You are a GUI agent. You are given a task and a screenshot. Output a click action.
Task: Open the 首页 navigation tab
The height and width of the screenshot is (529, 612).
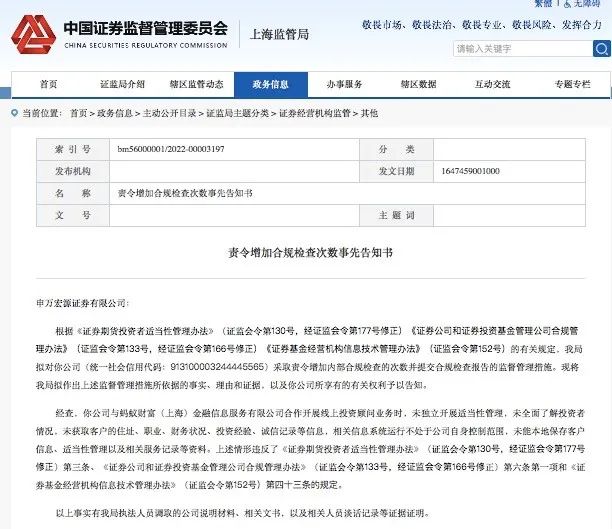coord(48,84)
